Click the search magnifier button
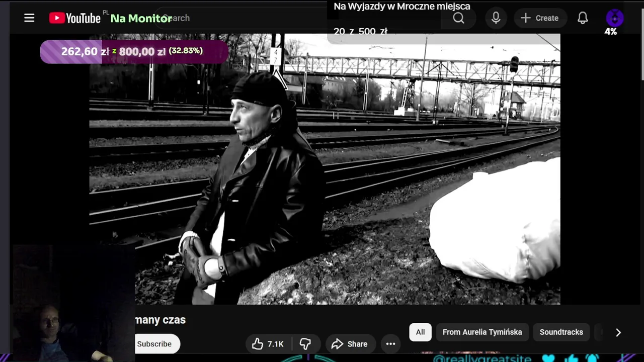The image size is (644, 362). click(x=458, y=18)
